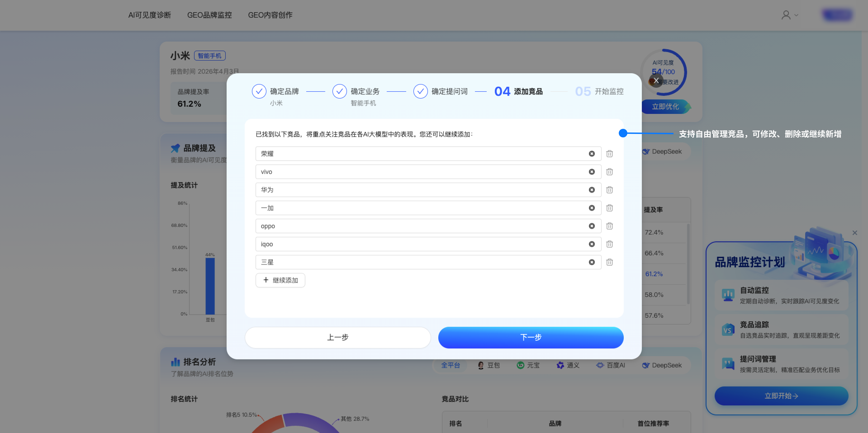Delete the iqoo competitor row
Screen dimensions: 868x433
point(609,244)
